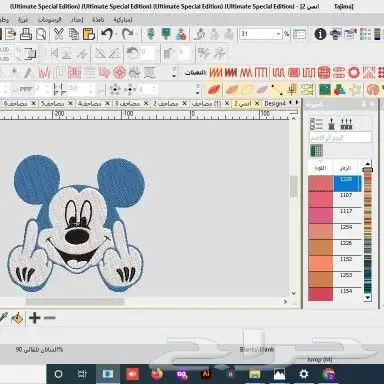The height and width of the screenshot is (384, 384).
Task: Click the Print Preview magnifier icon
Action: point(41,34)
